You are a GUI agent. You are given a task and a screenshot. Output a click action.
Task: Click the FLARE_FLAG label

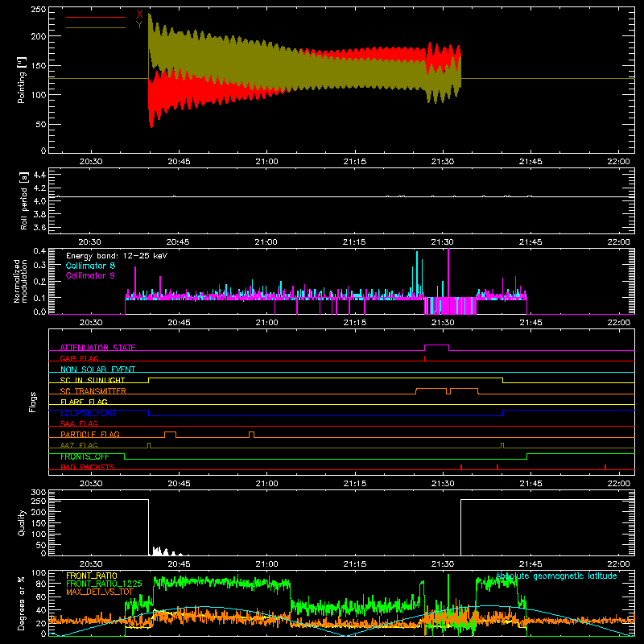84,402
